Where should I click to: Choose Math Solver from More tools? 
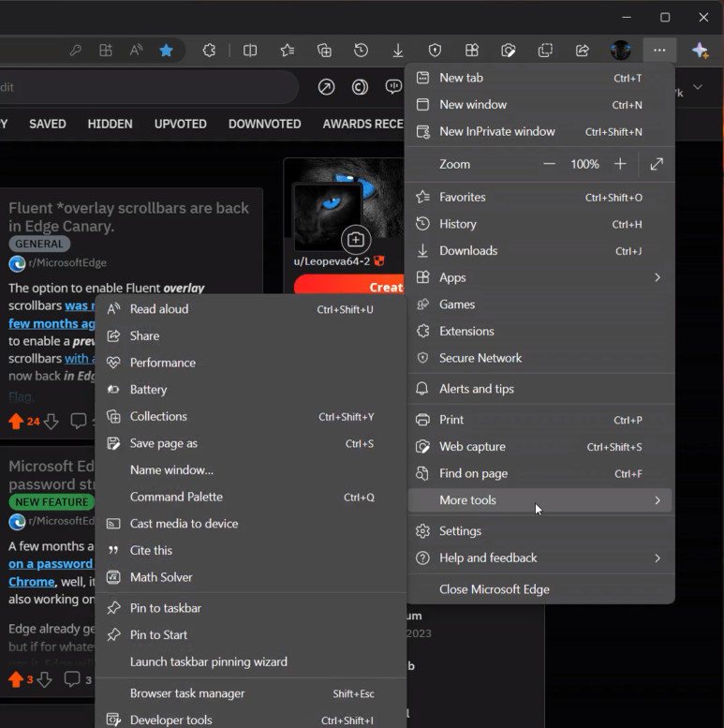160,577
